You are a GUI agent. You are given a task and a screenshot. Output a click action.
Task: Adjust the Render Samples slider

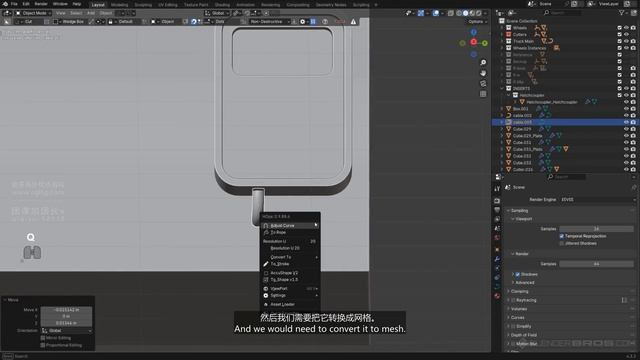click(596, 264)
